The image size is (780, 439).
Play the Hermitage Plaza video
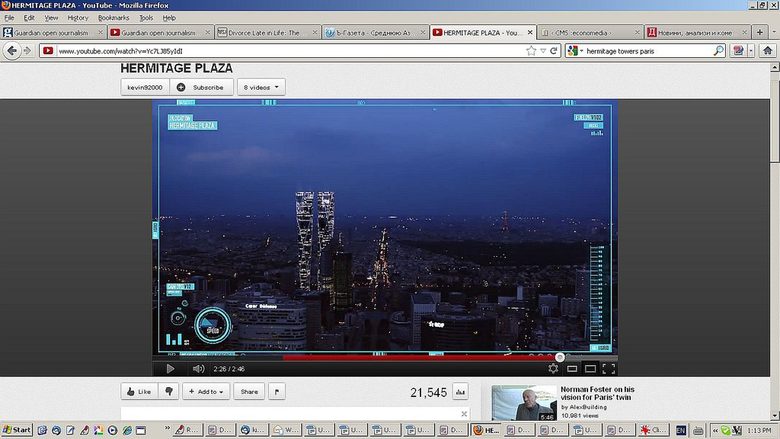[170, 368]
